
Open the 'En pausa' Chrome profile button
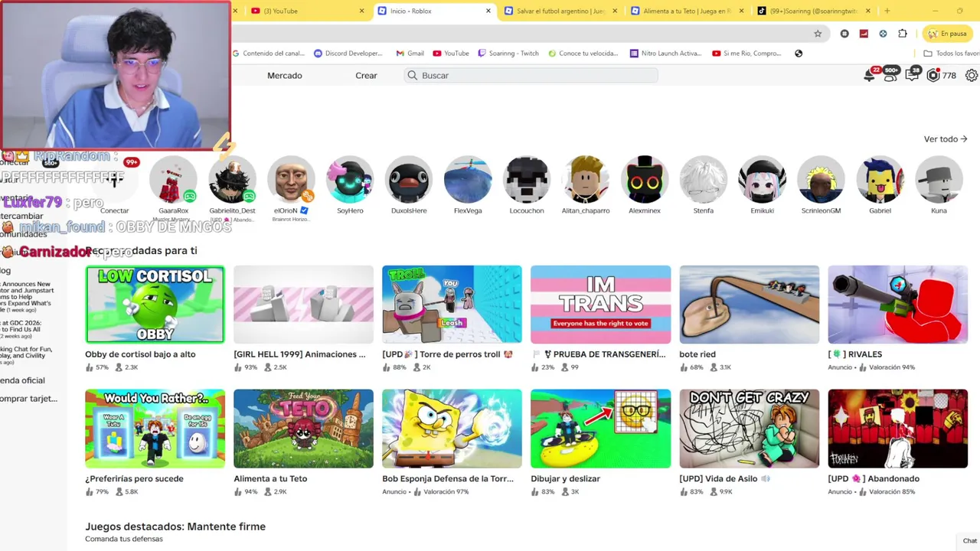947,34
